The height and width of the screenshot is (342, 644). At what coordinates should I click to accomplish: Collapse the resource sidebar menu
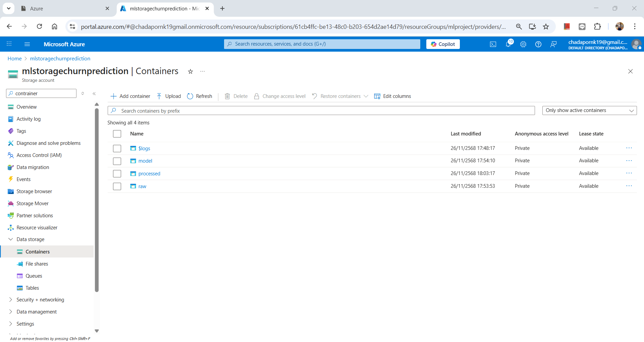[x=94, y=94]
